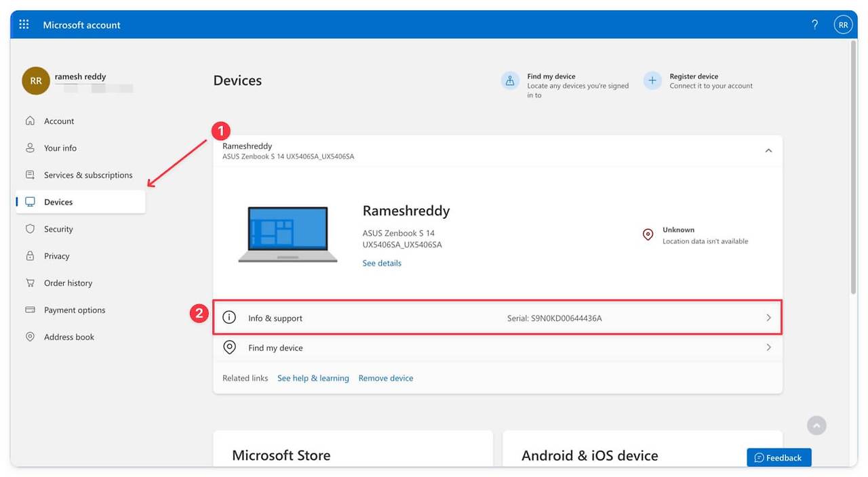Click the Privacy lock icon
The height and width of the screenshot is (477, 868).
(x=30, y=256)
